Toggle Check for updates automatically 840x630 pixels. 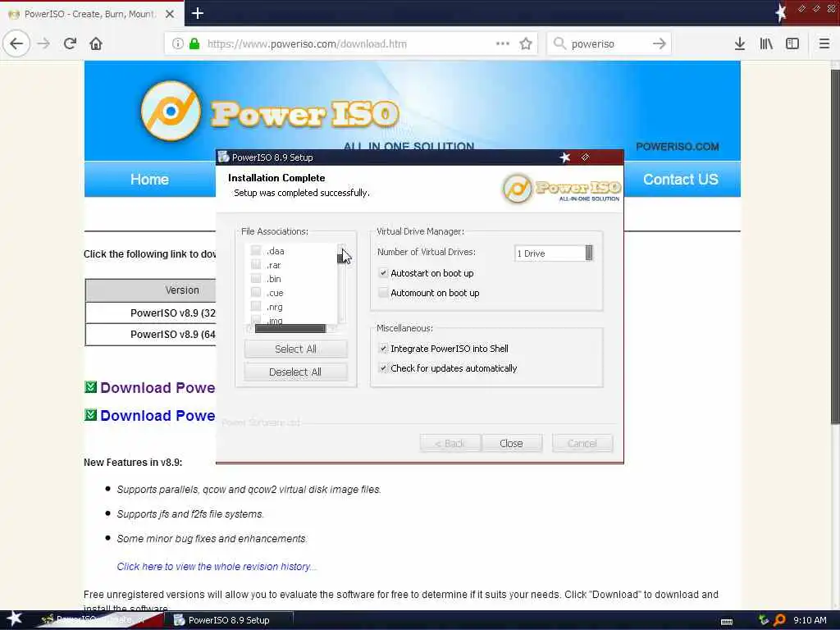(383, 368)
